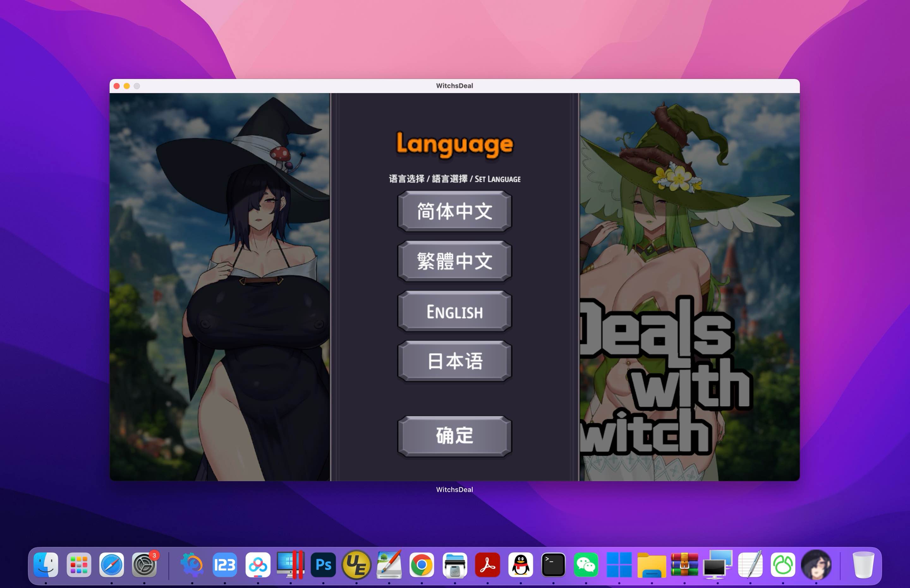Open Finder from the dock

(46, 565)
